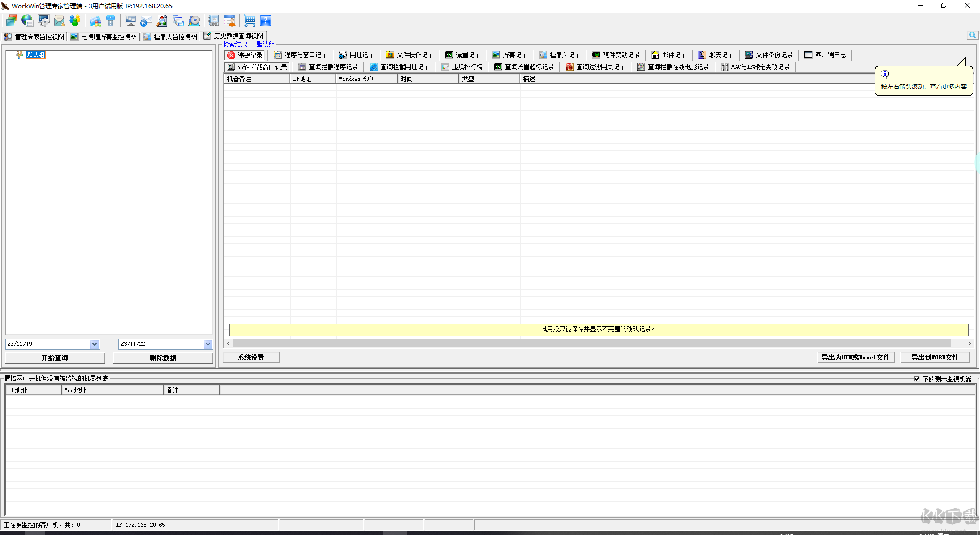Click the email notification toolbar icon
The height and width of the screenshot is (535, 980).
click(x=59, y=20)
